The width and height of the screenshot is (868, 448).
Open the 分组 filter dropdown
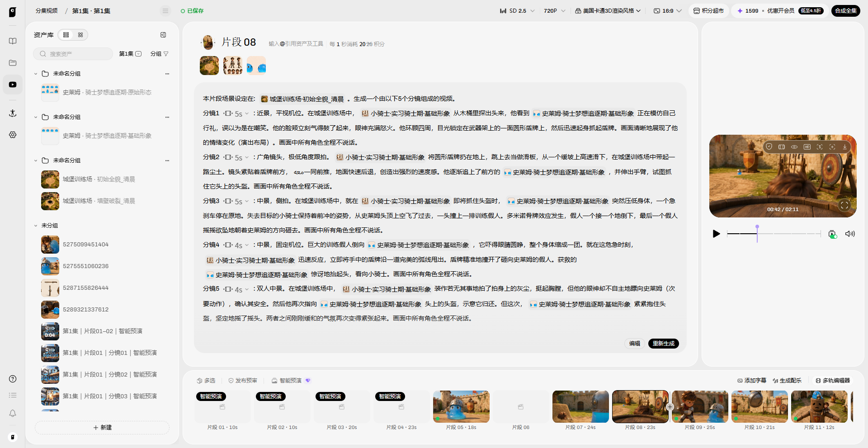pos(159,54)
